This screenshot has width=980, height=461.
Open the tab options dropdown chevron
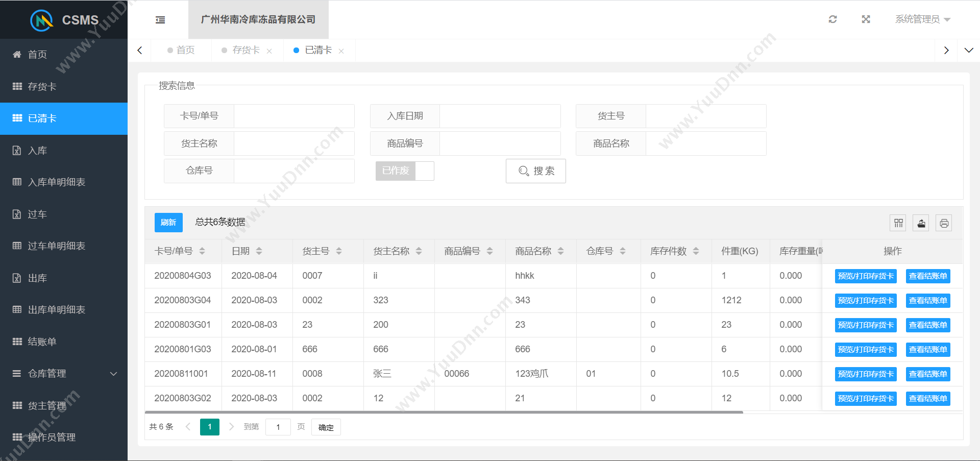click(969, 51)
